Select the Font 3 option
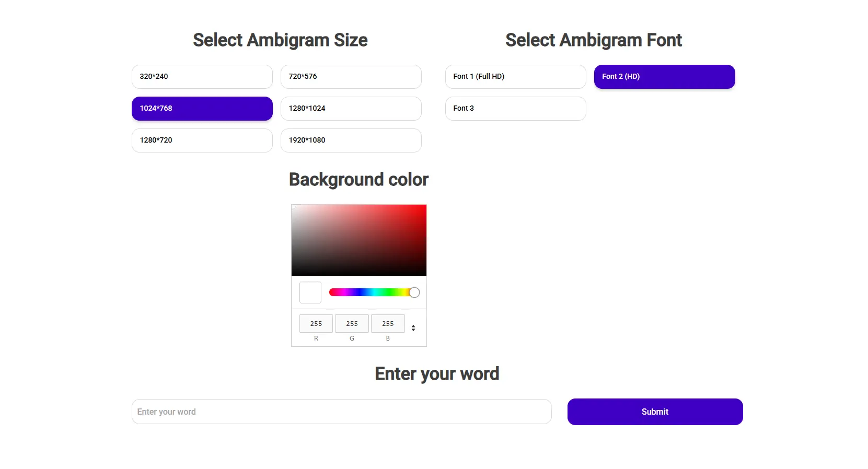This screenshot has width=868, height=469. [x=515, y=109]
